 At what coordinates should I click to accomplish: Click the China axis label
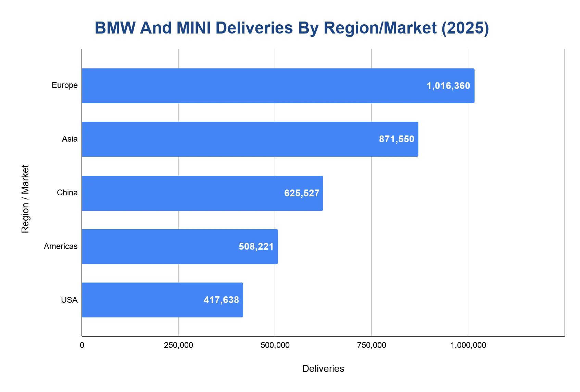click(67, 193)
